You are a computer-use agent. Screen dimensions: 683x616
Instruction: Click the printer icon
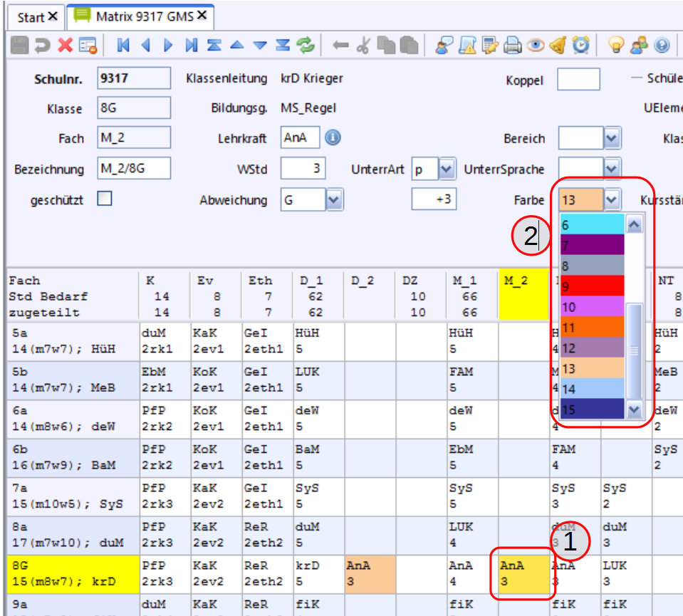[513, 45]
